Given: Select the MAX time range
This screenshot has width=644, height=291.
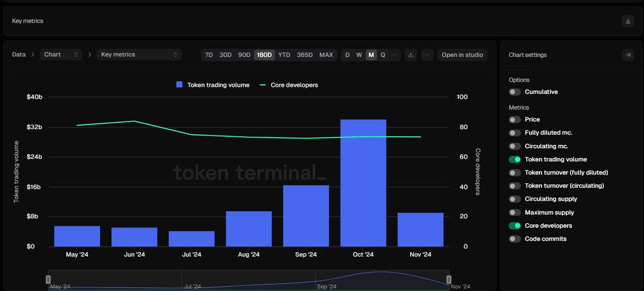Looking at the screenshot, I should [x=326, y=55].
